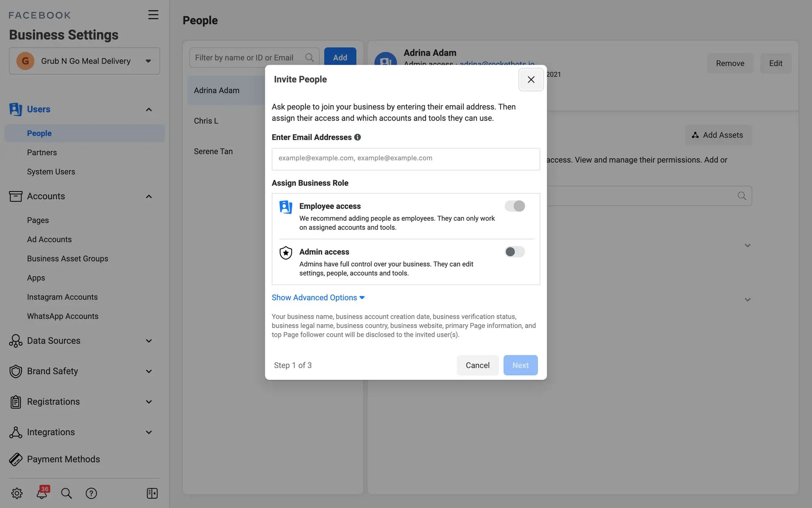This screenshot has width=812, height=508.
Task: Expand the Brand Safety chevron
Action: point(149,371)
